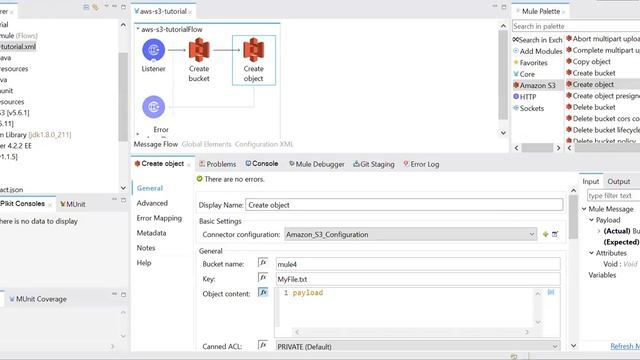Collapse Payload node in metadata tree
The image size is (640, 360).
click(591, 220)
